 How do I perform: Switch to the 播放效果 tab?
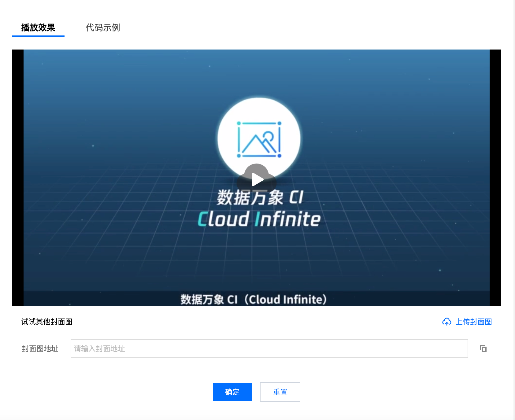38,28
